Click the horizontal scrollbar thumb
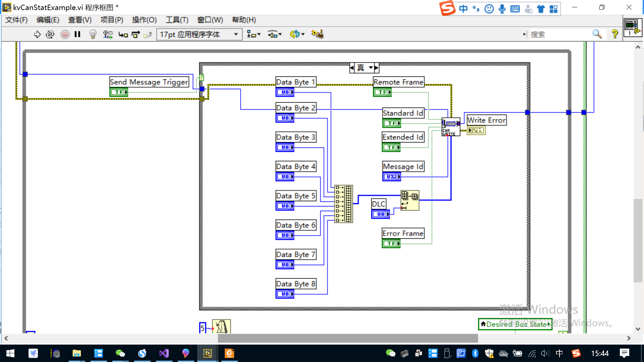The image size is (644, 362). tap(348, 338)
